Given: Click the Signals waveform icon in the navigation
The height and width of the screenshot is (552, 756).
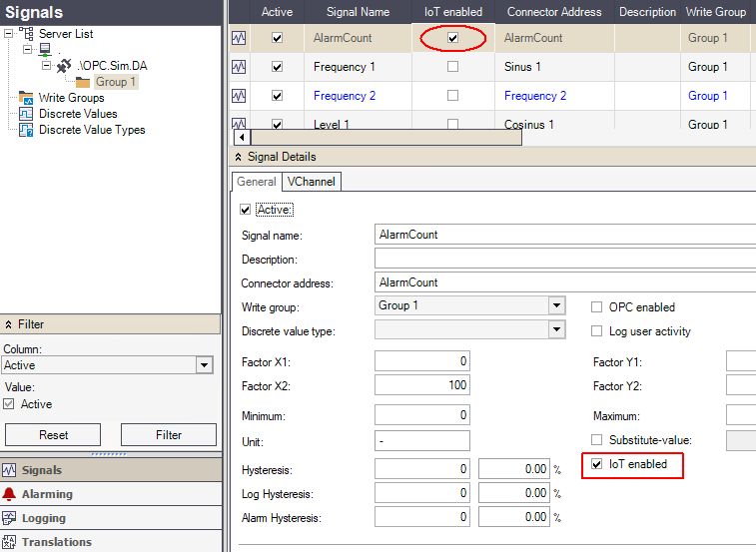Looking at the screenshot, I should [x=9, y=470].
